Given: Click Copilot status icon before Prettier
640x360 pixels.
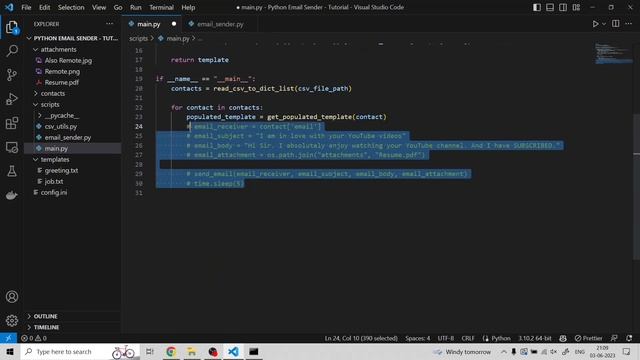Looking at the screenshot, I should [x=563, y=338].
